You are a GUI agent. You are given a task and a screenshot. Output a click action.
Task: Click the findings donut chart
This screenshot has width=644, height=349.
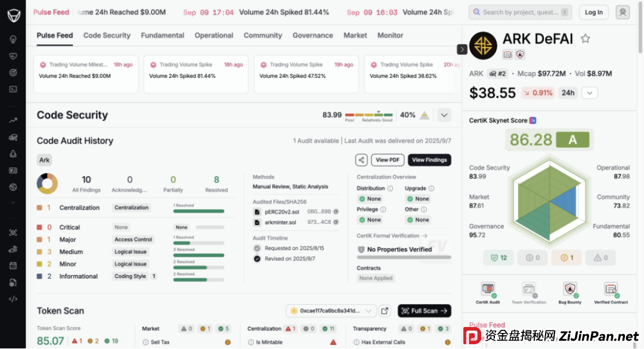click(47, 183)
